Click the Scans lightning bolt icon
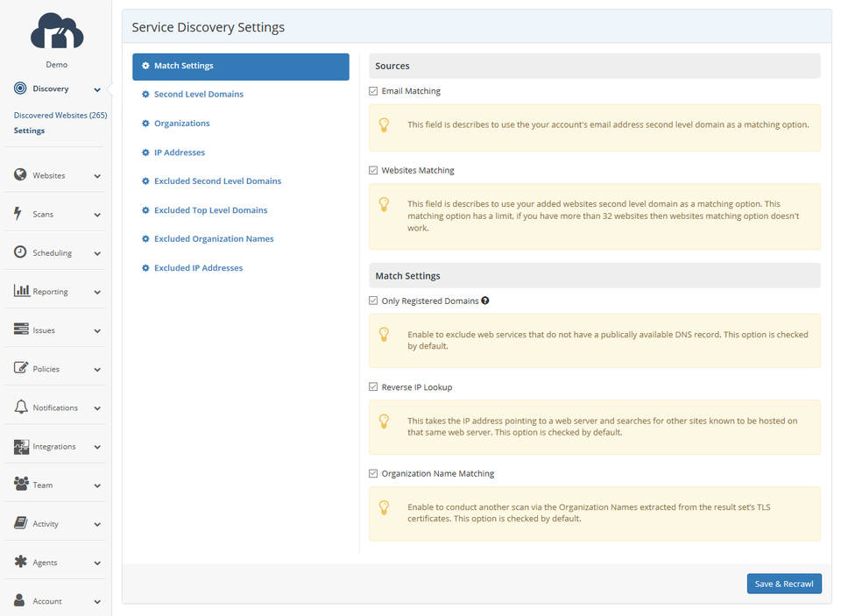The image size is (841, 616). coord(19,214)
